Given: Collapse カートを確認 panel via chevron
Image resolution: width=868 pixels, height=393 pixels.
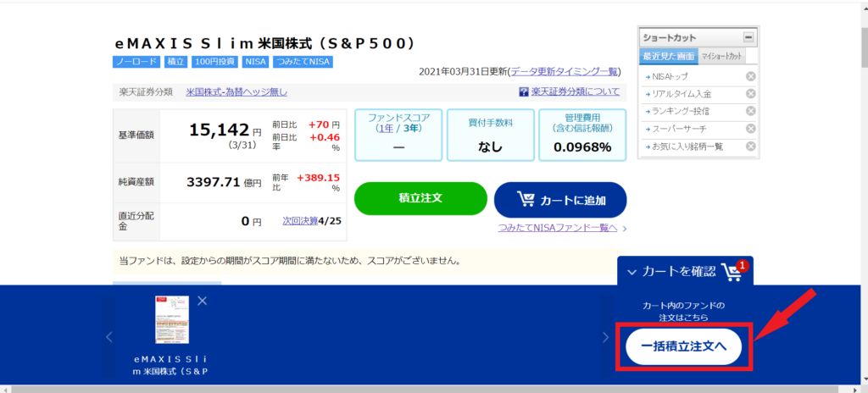Looking at the screenshot, I should (x=632, y=272).
